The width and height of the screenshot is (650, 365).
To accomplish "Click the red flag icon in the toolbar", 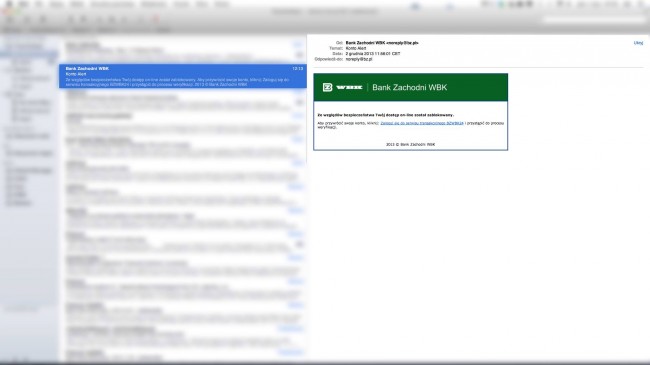I will coord(156,19).
